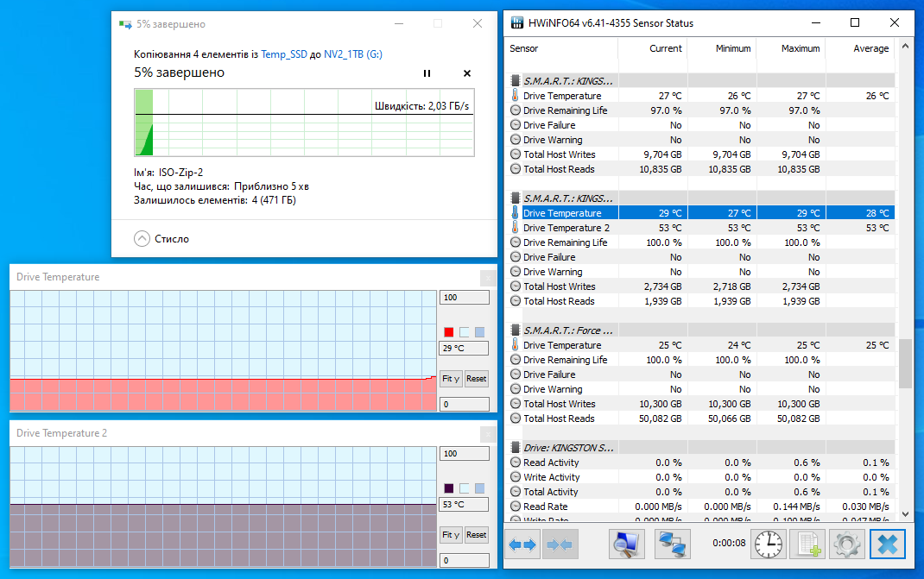Start sensor logging with the report-plus icon
The image size is (924, 579).
click(x=807, y=544)
